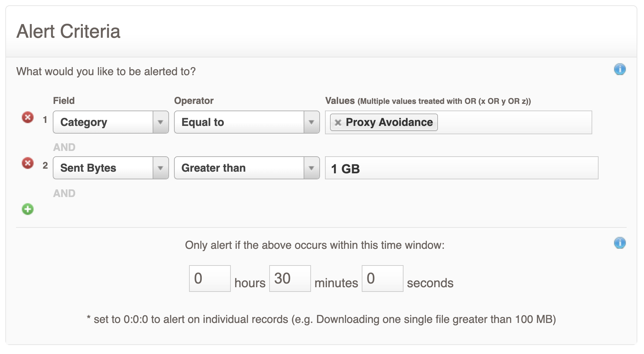The height and width of the screenshot is (354, 644).
Task: Click the minutes field showing 30
Action: pos(289,278)
